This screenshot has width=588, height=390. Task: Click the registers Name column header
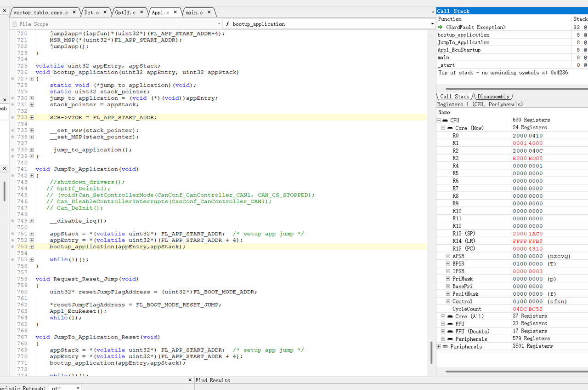[x=473, y=112]
